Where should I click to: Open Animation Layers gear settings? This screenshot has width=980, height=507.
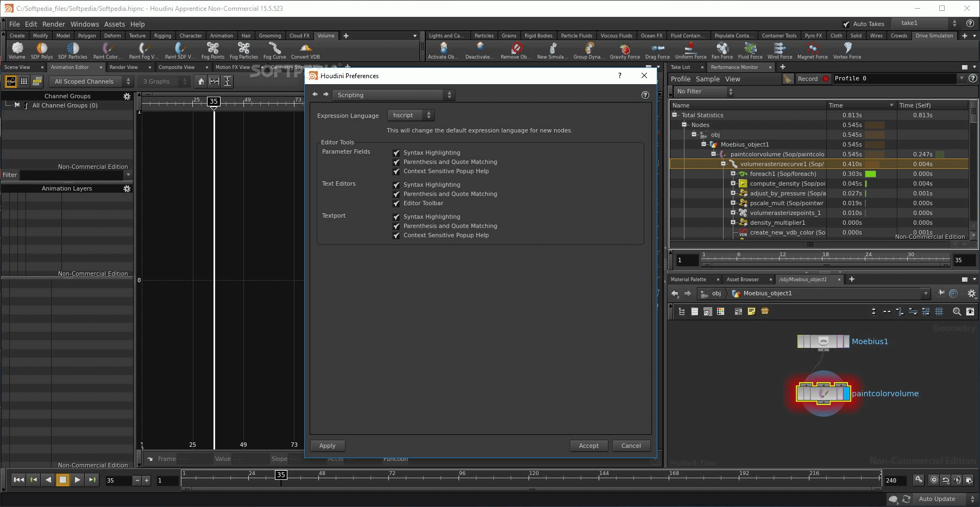tap(127, 188)
